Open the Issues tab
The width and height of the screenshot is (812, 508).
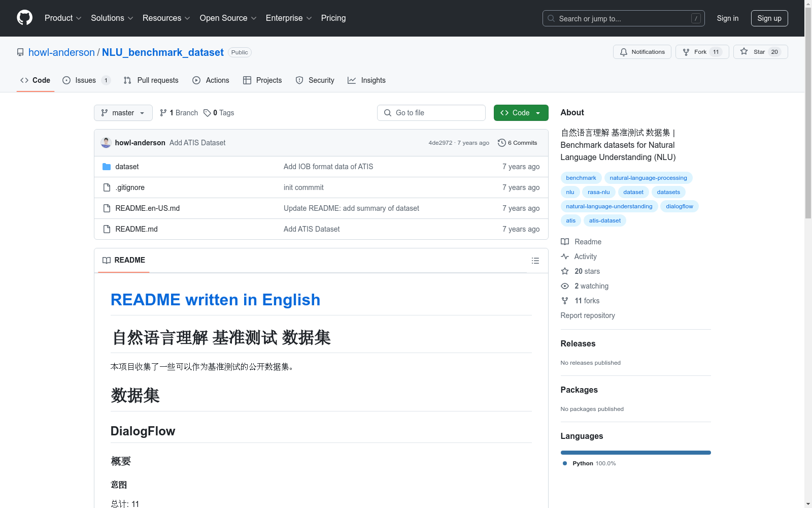[x=86, y=80]
